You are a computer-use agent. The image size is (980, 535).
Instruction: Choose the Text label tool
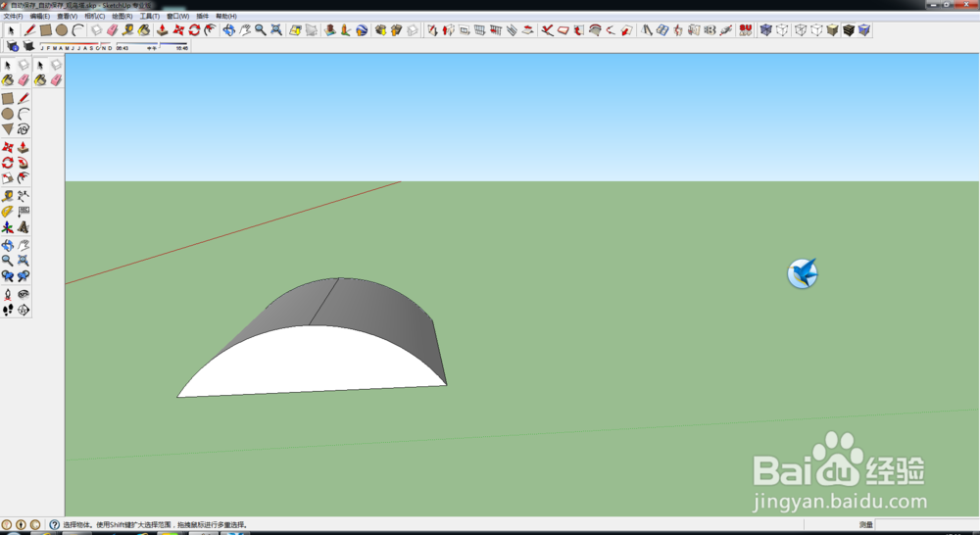point(24,212)
